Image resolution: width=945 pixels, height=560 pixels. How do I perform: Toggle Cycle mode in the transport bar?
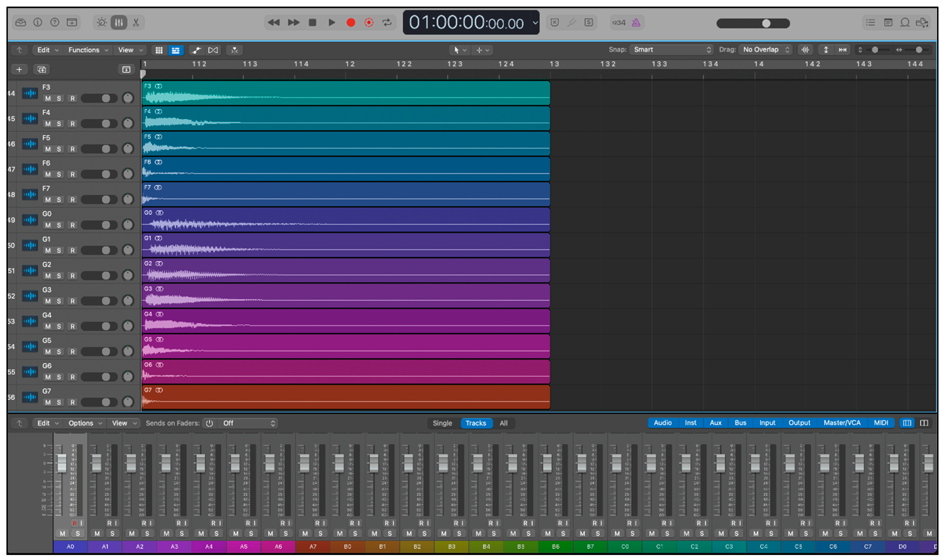(x=387, y=23)
